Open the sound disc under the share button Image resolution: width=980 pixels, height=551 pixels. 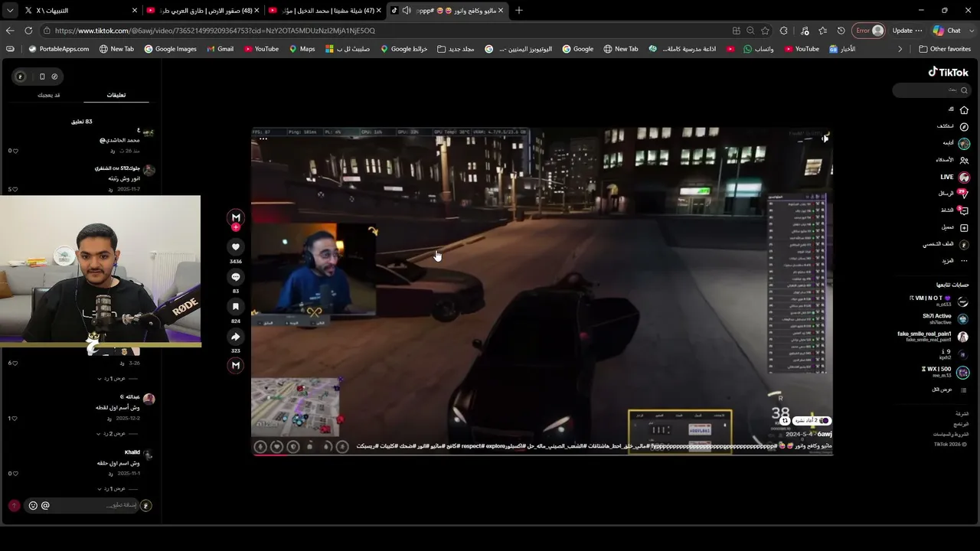(236, 365)
